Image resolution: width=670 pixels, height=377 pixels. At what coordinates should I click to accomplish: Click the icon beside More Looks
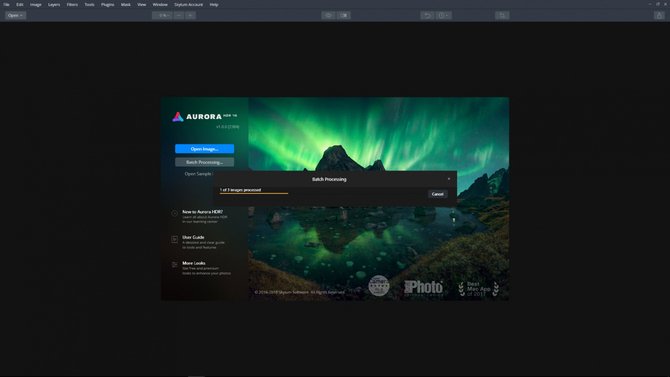[174, 265]
